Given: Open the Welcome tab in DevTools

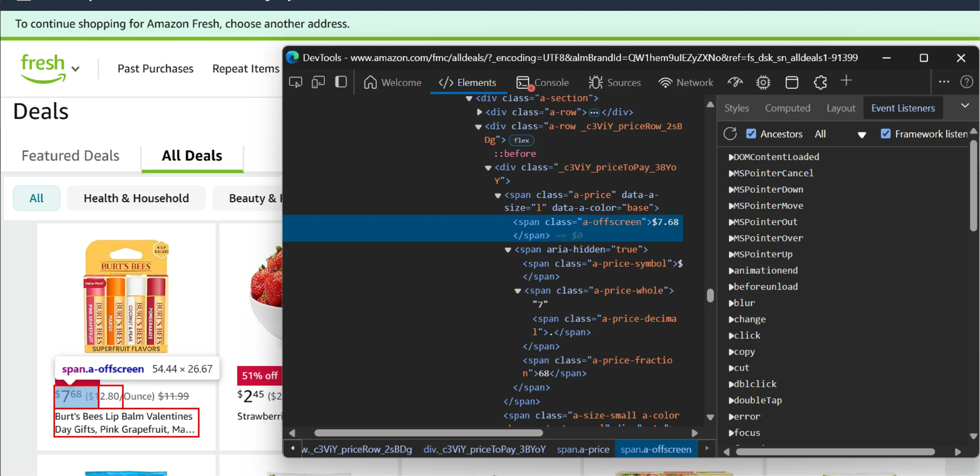Looking at the screenshot, I should (x=392, y=82).
